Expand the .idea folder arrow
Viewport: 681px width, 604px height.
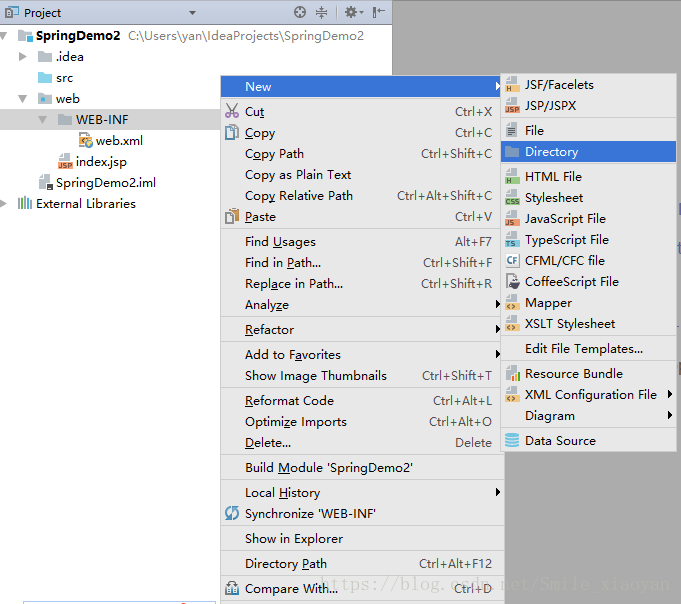coord(23,56)
